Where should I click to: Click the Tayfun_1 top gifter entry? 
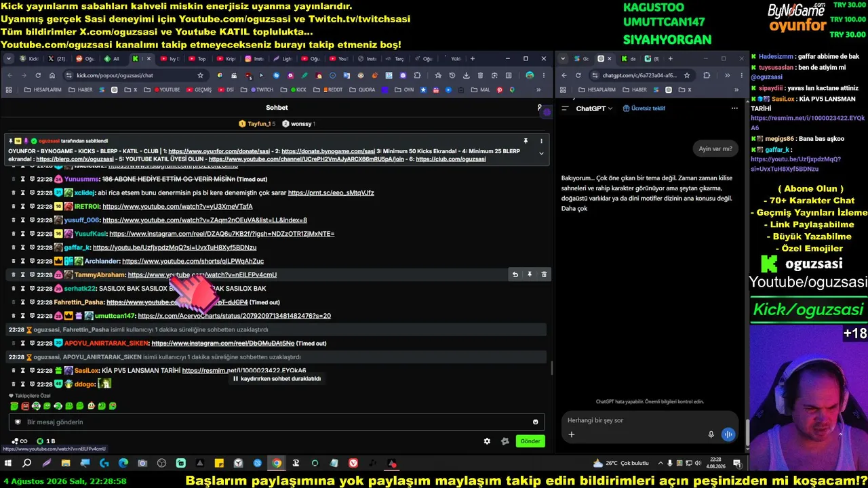click(257, 124)
